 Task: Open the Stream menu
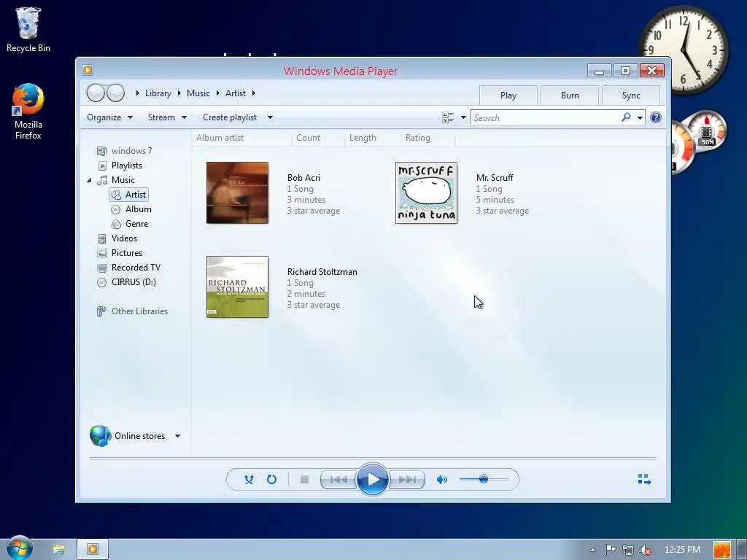tap(167, 117)
